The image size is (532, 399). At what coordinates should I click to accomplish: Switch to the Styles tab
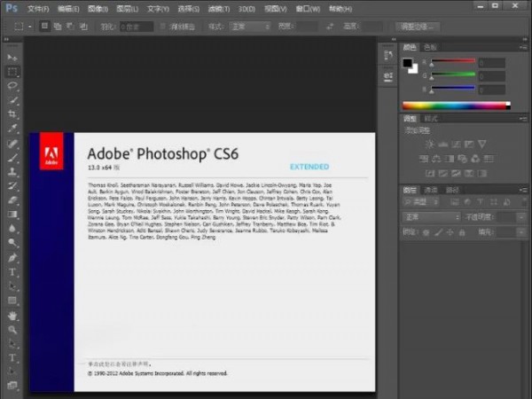click(431, 119)
